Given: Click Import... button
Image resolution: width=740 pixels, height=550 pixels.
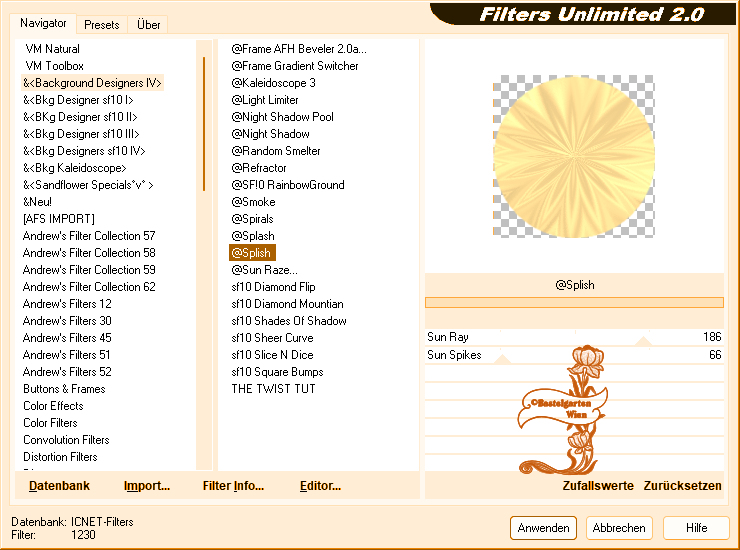Looking at the screenshot, I should point(147,486).
